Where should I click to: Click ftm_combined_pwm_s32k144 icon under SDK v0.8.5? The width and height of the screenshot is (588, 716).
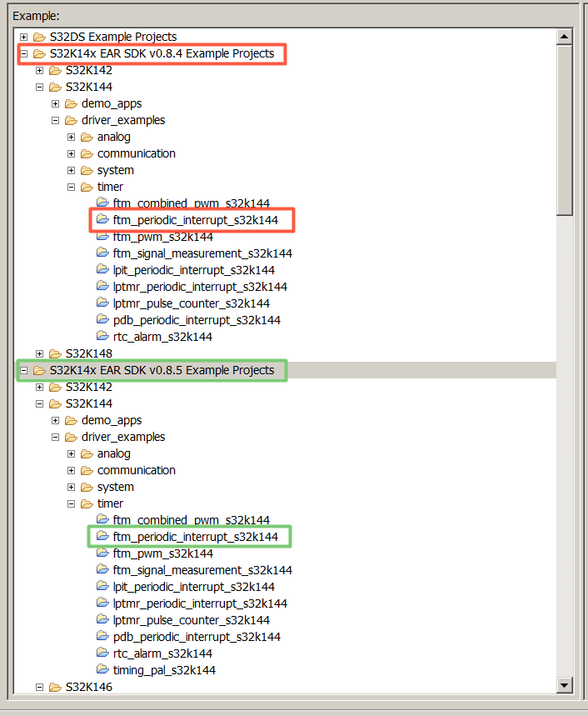(102, 518)
